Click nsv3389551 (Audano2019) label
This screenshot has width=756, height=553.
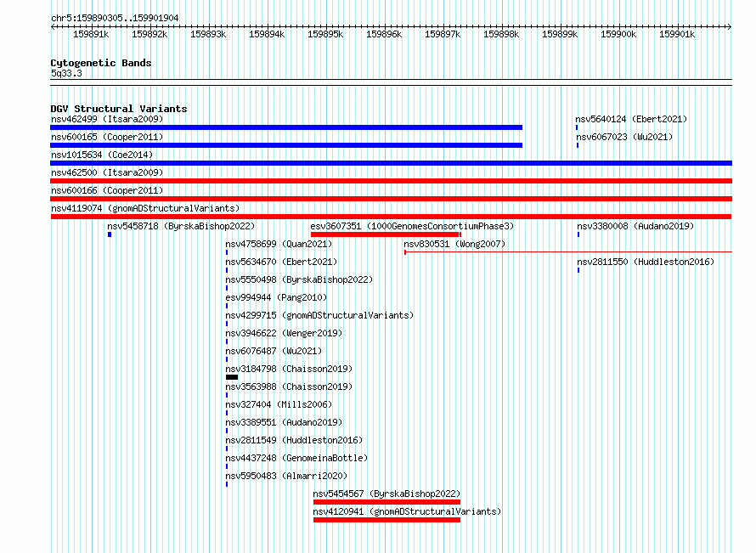284,422
